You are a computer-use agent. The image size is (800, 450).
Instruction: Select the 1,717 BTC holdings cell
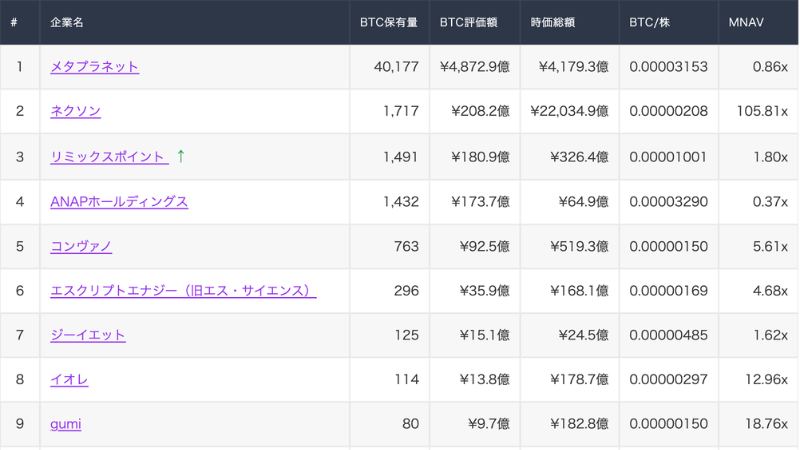[x=389, y=111]
